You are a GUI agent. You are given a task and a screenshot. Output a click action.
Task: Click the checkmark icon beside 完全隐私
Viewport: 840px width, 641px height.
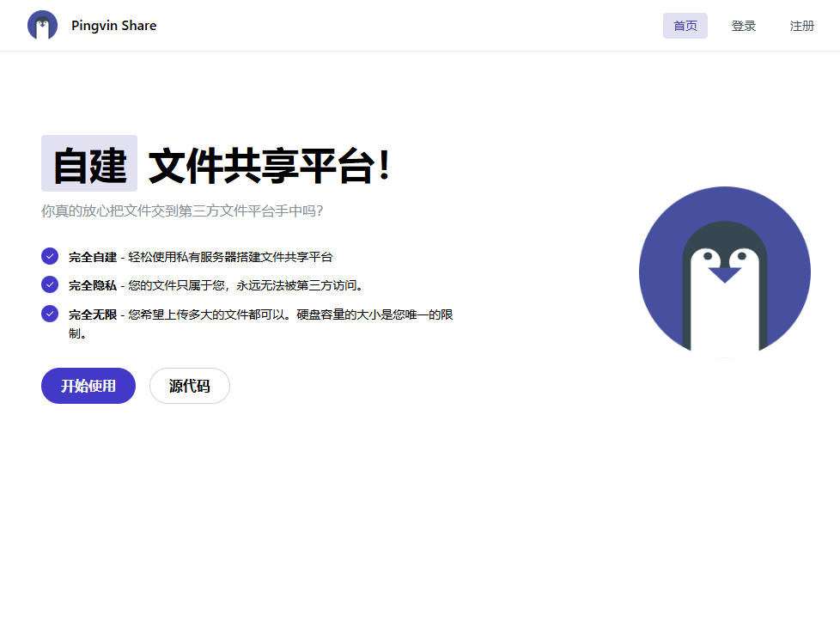[x=50, y=284]
